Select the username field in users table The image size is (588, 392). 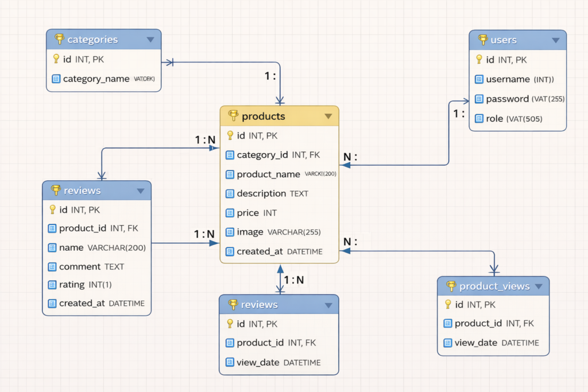tap(519, 79)
